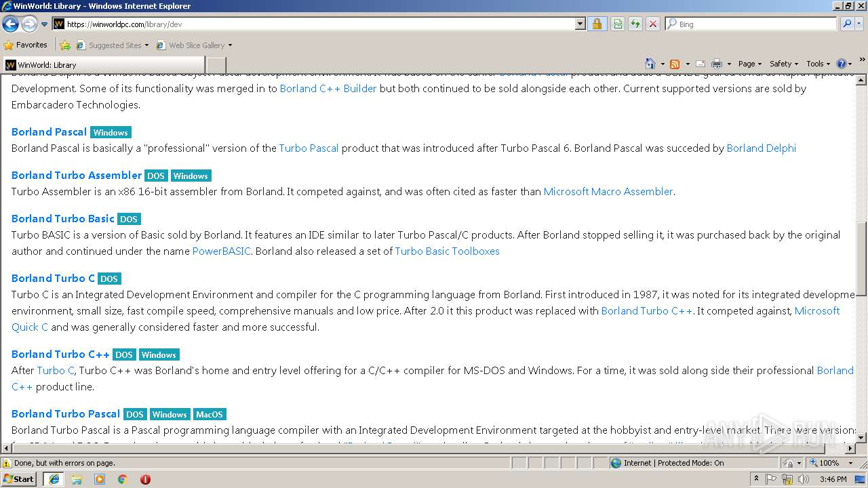Open the Turbo C inline link

point(56,370)
